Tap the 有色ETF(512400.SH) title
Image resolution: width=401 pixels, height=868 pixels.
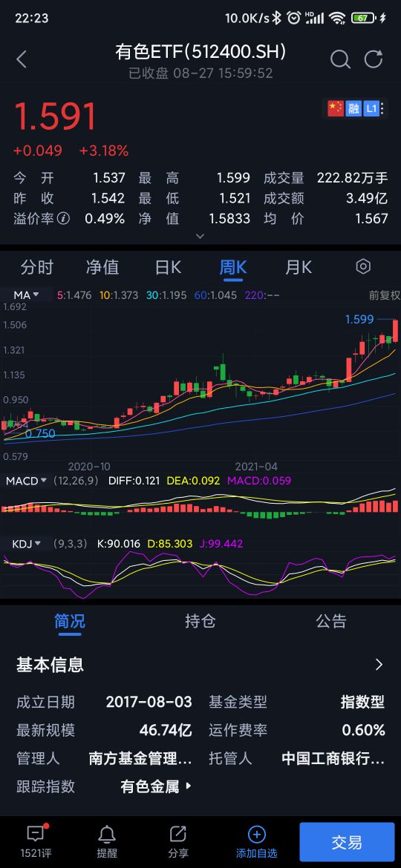(x=200, y=51)
